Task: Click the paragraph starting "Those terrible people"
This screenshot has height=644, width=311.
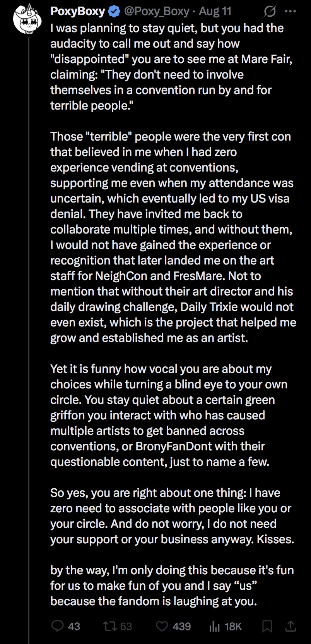Action: 173,237
